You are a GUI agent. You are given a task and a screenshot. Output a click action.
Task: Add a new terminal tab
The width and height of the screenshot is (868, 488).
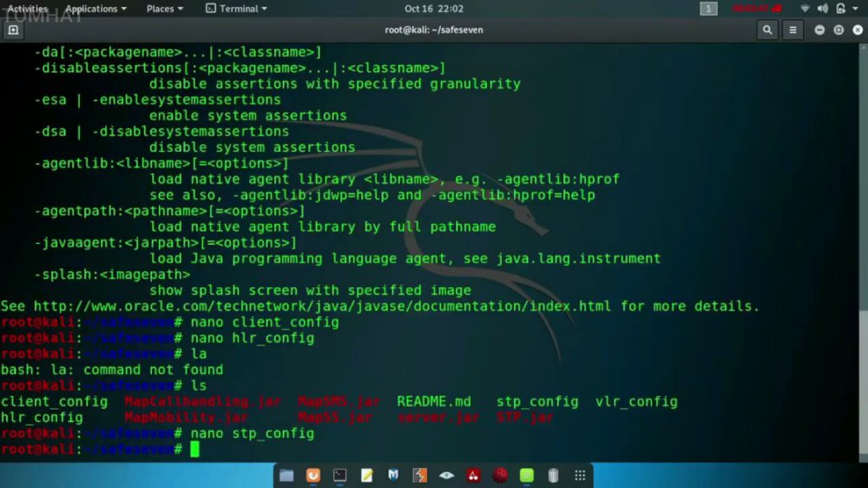coord(13,30)
